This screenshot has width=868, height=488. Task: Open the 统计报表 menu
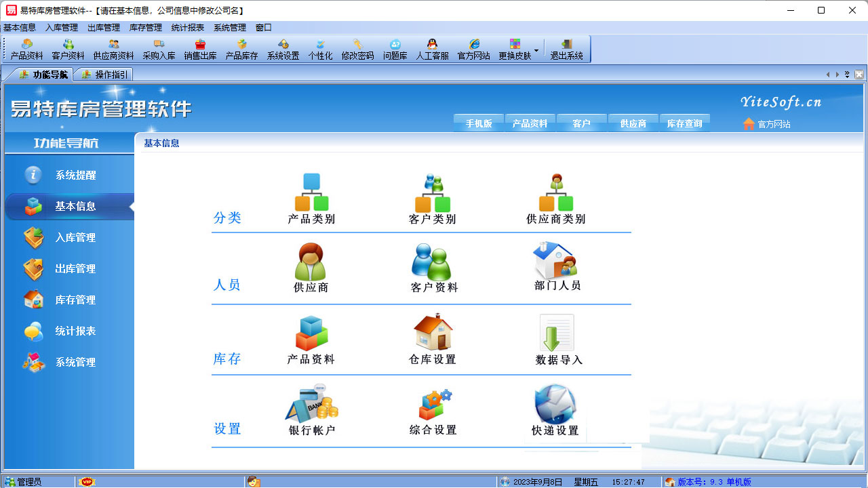point(188,28)
